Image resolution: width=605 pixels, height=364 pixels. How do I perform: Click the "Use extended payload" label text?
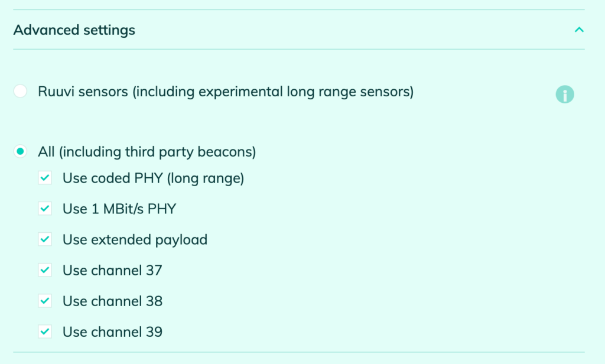click(135, 239)
